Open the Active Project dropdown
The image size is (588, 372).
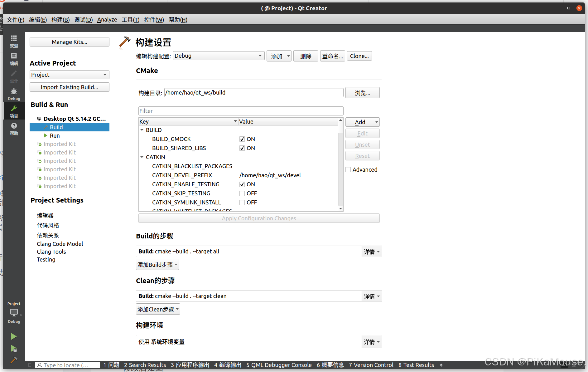pos(69,75)
